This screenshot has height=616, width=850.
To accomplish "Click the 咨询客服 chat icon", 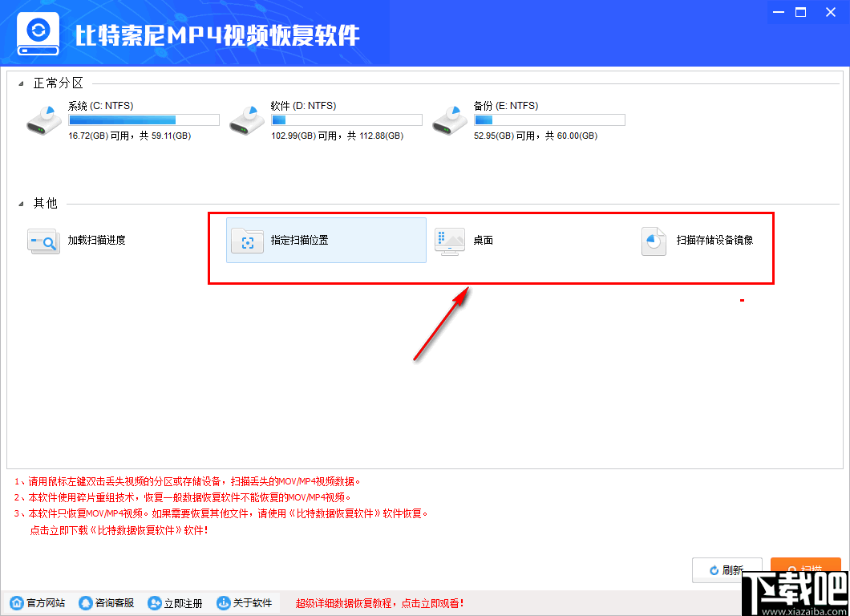I will pyautogui.click(x=85, y=602).
